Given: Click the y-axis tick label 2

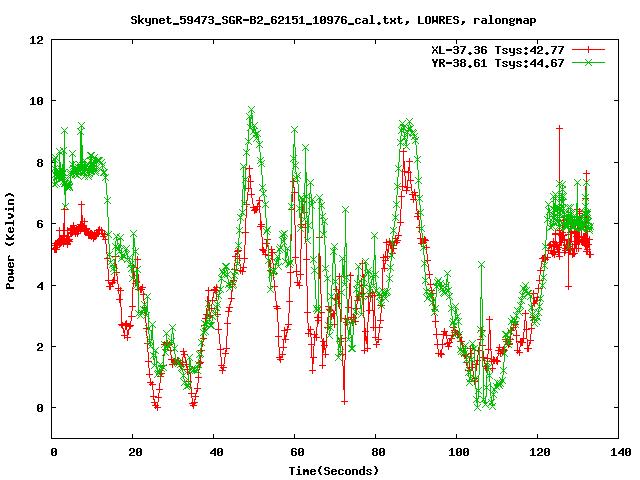Looking at the screenshot, I should pyautogui.click(x=40, y=347).
